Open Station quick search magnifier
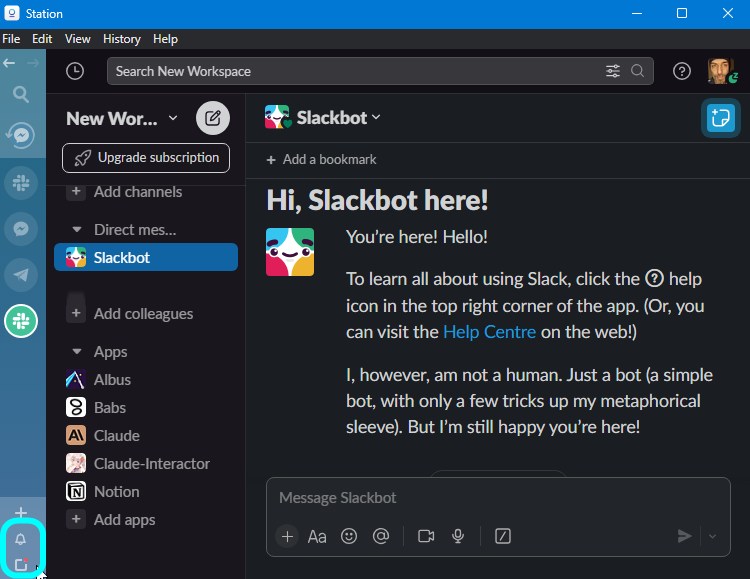This screenshot has width=750, height=579. point(21,94)
